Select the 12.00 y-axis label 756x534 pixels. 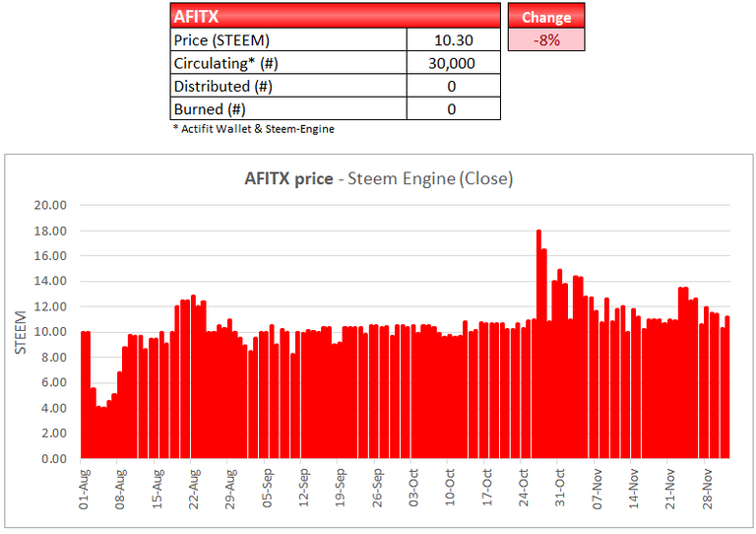click(x=50, y=306)
